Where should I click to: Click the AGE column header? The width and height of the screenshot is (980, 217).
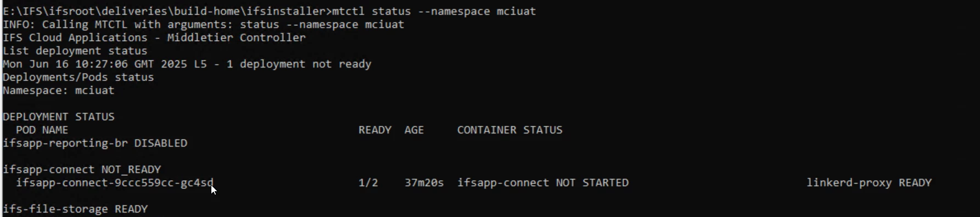(414, 130)
